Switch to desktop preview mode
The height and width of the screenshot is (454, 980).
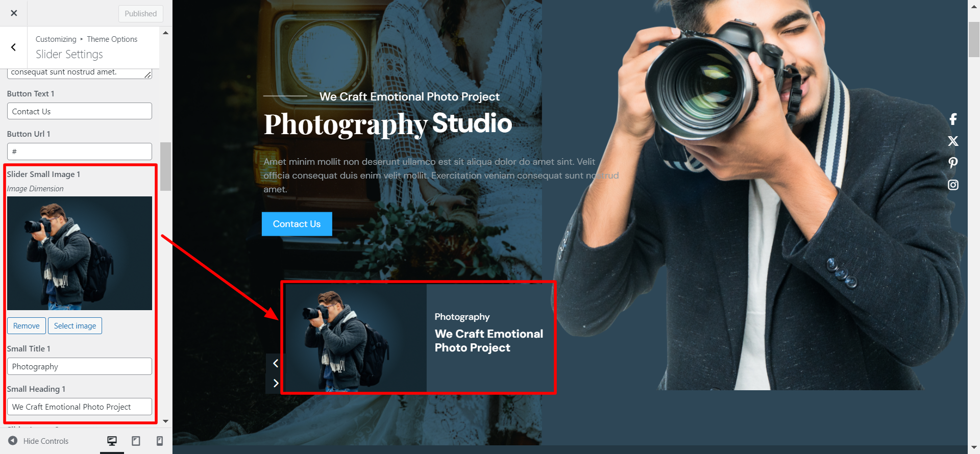112,441
